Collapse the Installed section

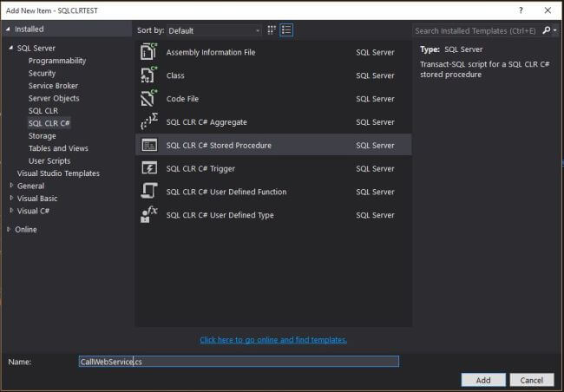[8, 29]
